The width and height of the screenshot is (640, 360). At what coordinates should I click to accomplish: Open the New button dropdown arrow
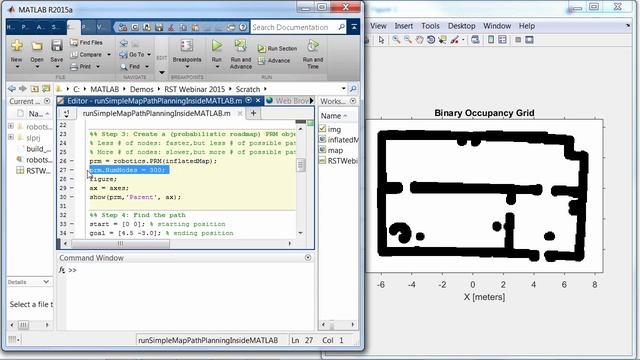tap(17, 67)
